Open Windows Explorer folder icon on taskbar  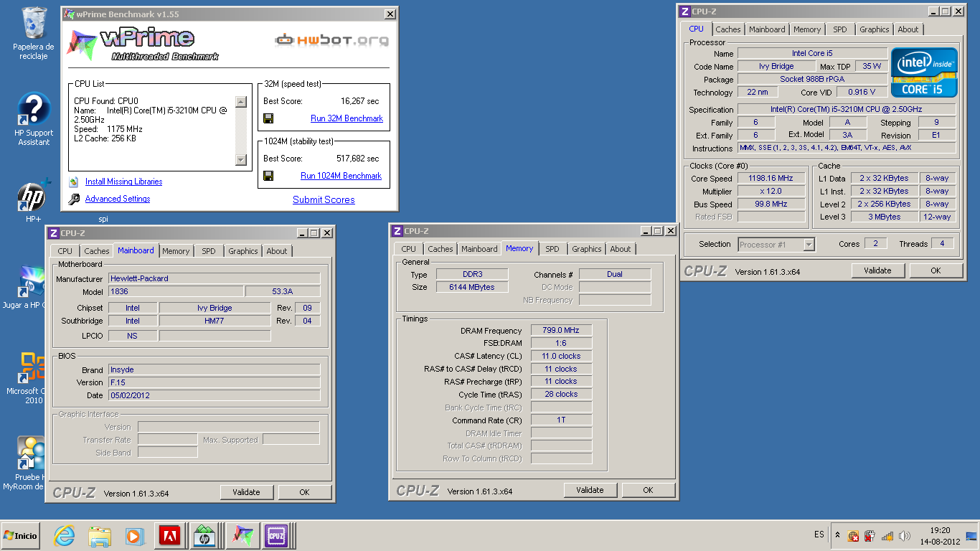pos(100,536)
